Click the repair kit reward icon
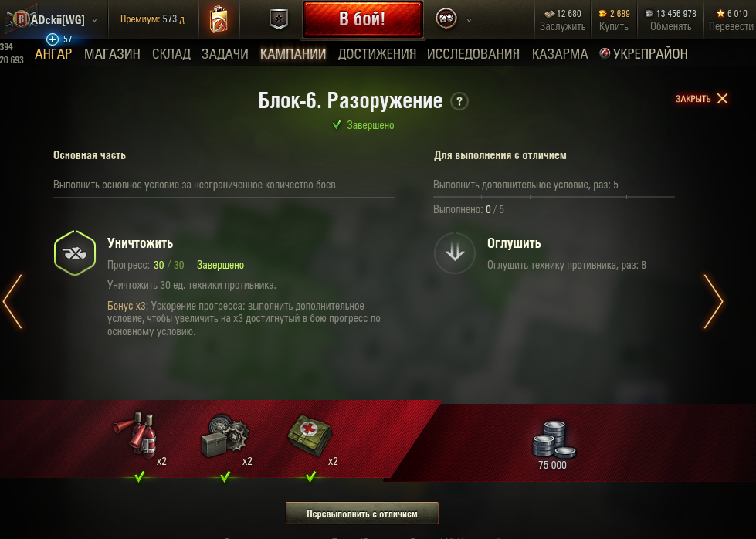756x539 pixels. point(224,437)
